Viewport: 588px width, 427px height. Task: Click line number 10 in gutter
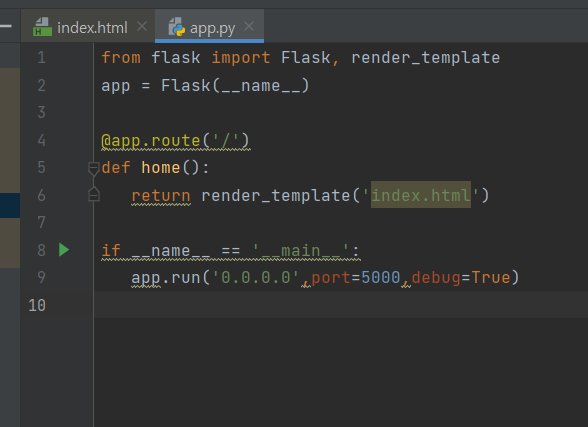tap(37, 305)
